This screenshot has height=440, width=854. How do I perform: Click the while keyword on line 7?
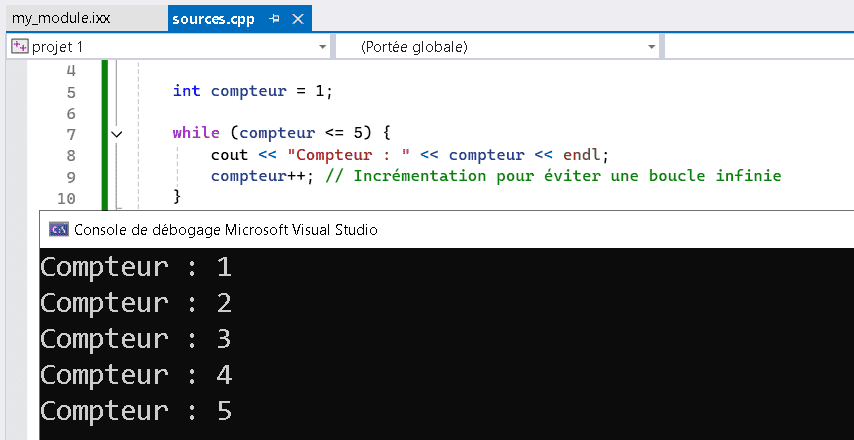(x=196, y=133)
